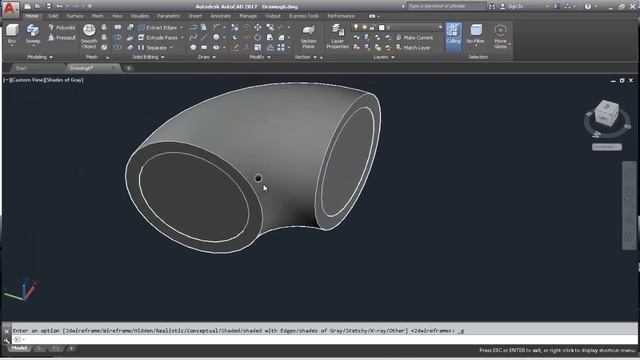Click the Extrude Faces tool
The image size is (640, 360).
point(157,38)
